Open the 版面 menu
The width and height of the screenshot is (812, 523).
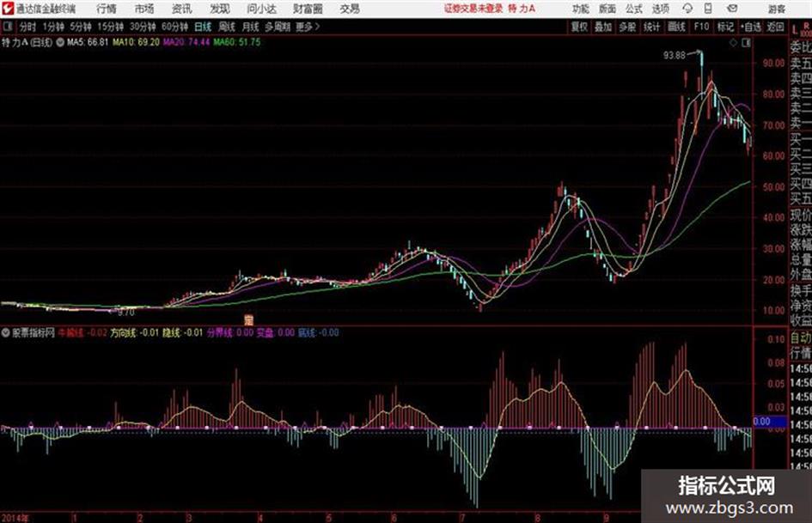607,9
